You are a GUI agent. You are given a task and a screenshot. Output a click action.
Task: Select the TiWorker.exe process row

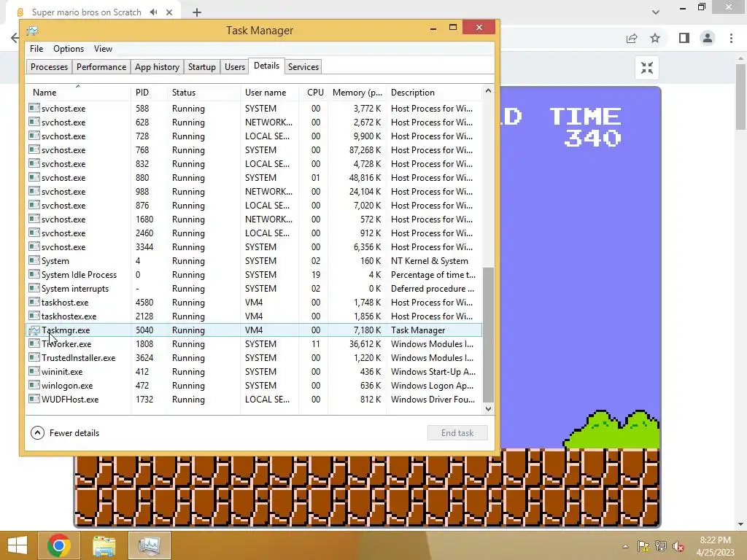(x=254, y=344)
